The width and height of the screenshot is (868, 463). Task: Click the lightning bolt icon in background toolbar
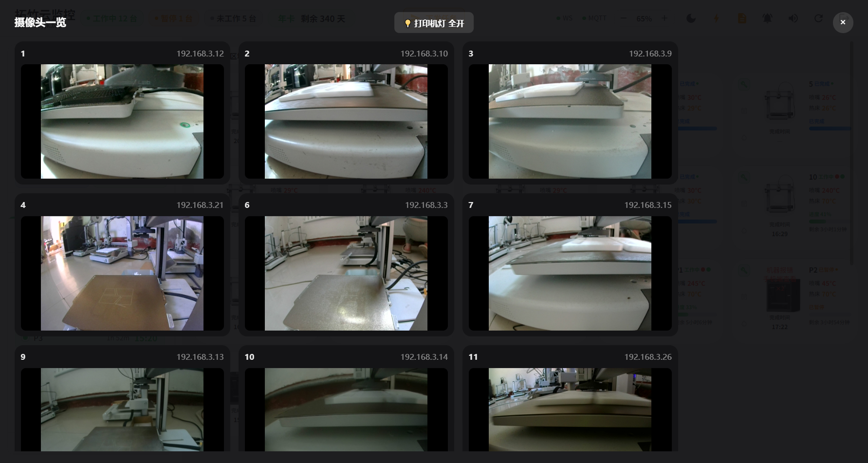[716, 18]
